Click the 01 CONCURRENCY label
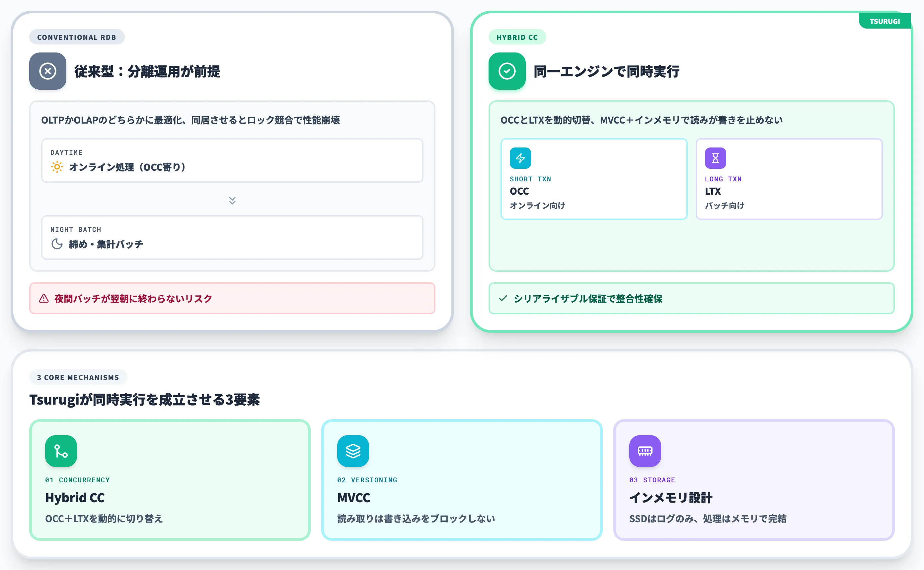The image size is (924, 570). coord(78,480)
